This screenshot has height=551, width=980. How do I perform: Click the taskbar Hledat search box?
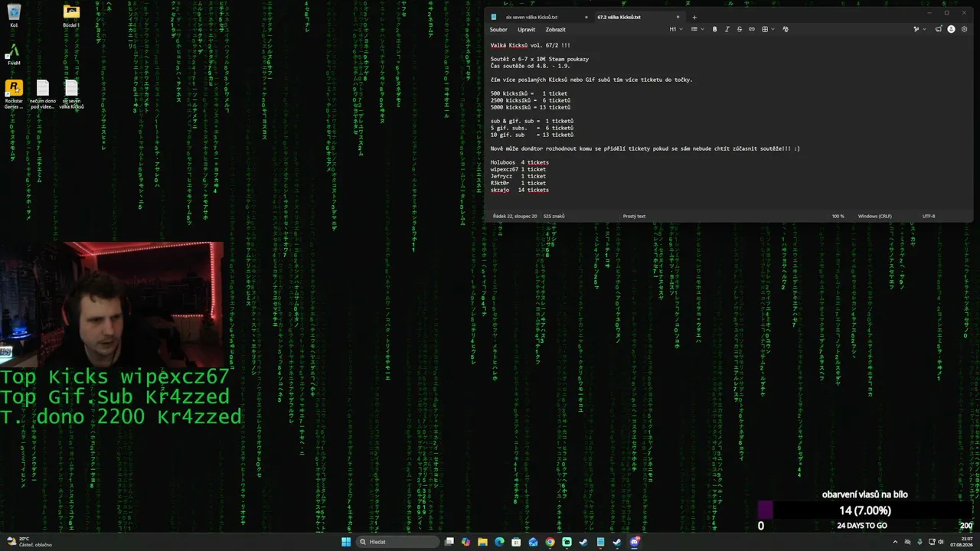coord(397,542)
